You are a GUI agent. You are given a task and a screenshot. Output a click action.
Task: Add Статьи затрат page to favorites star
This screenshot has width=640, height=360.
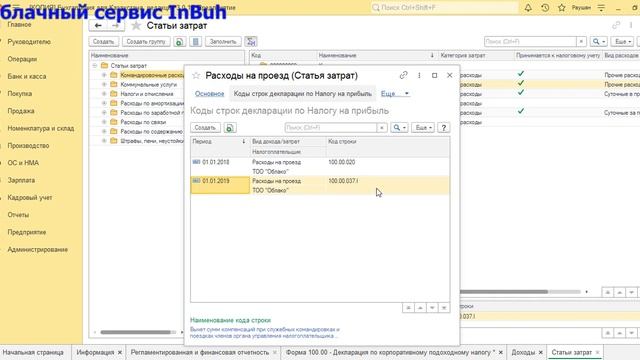[x=136, y=26]
